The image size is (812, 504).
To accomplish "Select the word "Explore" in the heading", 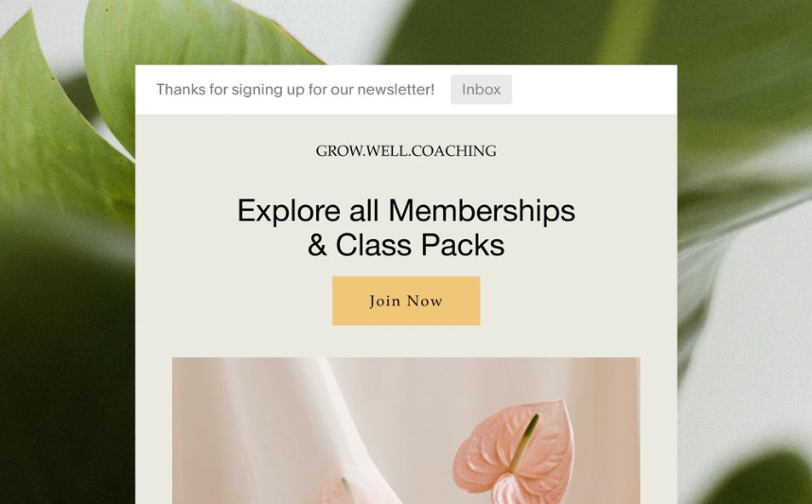I will [x=289, y=211].
